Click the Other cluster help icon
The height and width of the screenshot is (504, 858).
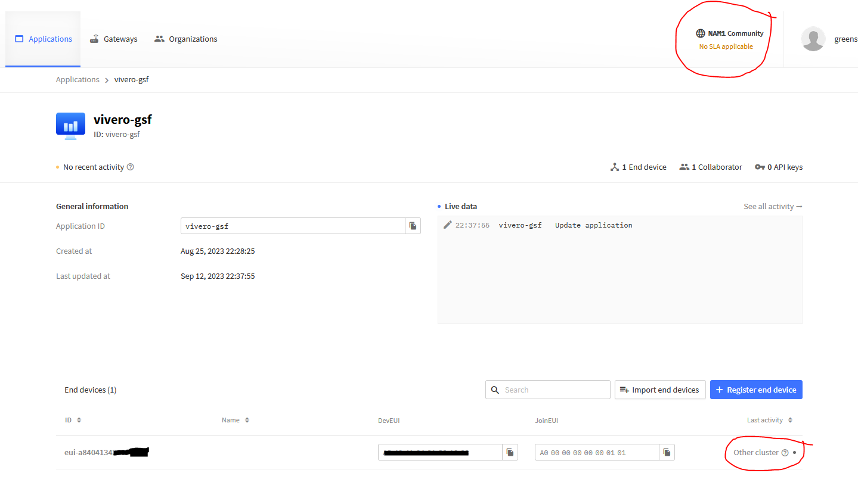[x=785, y=453]
